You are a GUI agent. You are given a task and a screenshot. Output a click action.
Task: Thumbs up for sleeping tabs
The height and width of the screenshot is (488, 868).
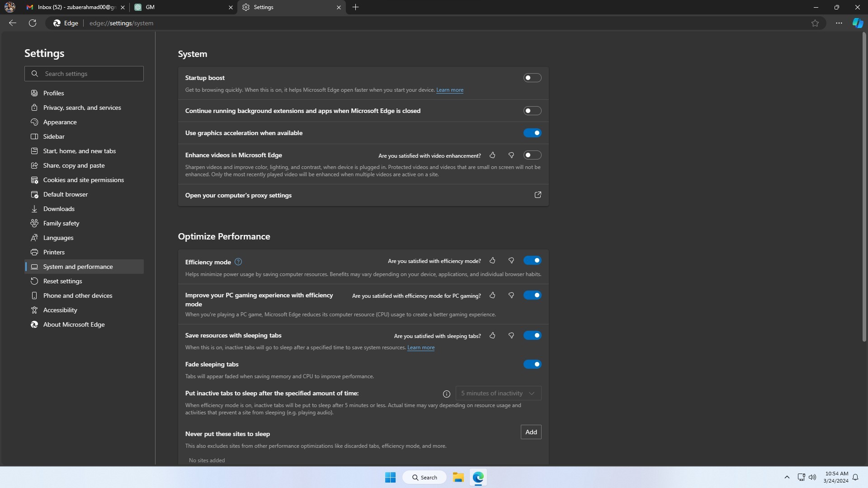[492, 335]
